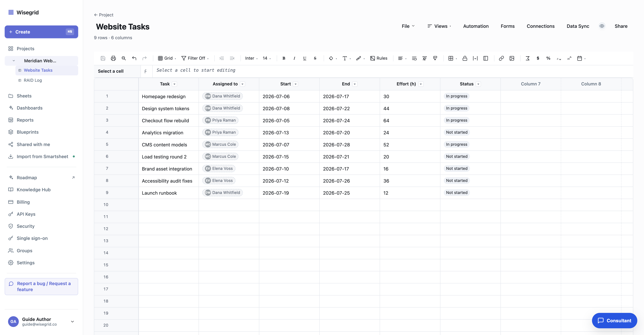644x335 pixels.
Task: Redo the last undone action
Action: pyautogui.click(x=145, y=58)
